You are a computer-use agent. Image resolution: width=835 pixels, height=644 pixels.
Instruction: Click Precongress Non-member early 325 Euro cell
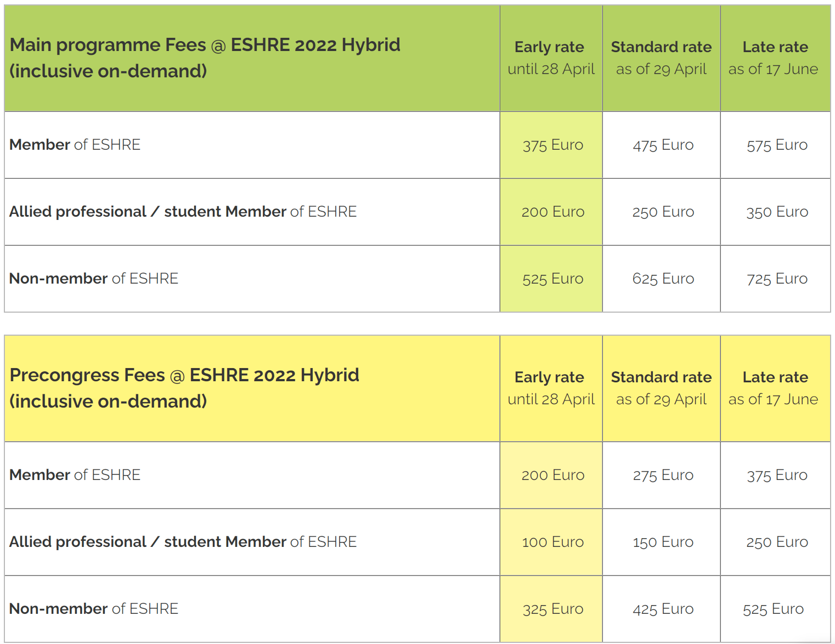[x=552, y=609]
